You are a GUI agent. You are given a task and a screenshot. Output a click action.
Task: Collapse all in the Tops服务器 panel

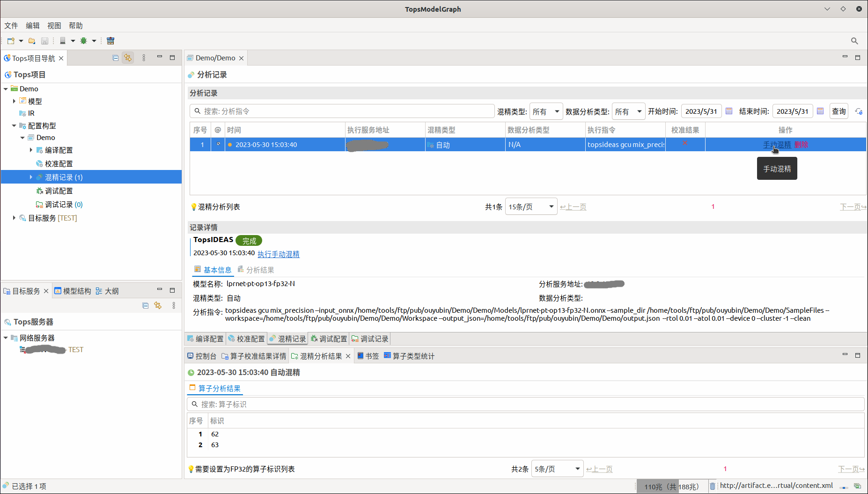click(146, 305)
